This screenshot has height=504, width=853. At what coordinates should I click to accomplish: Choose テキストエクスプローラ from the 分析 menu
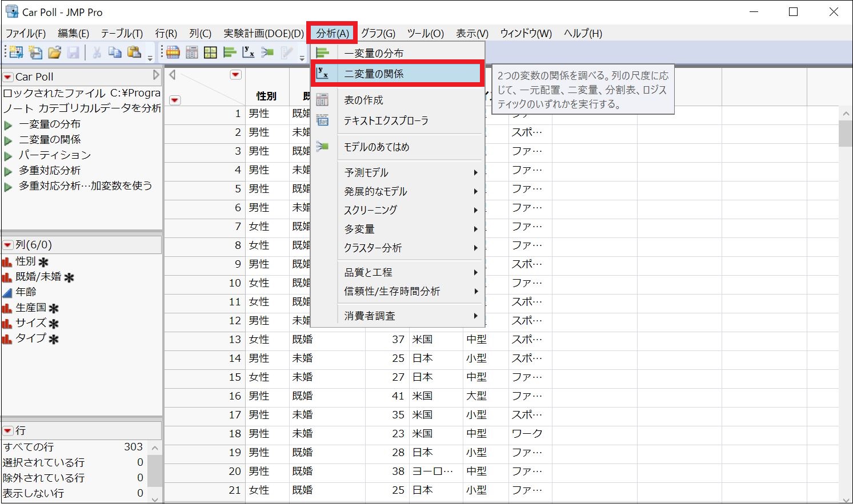tap(398, 120)
